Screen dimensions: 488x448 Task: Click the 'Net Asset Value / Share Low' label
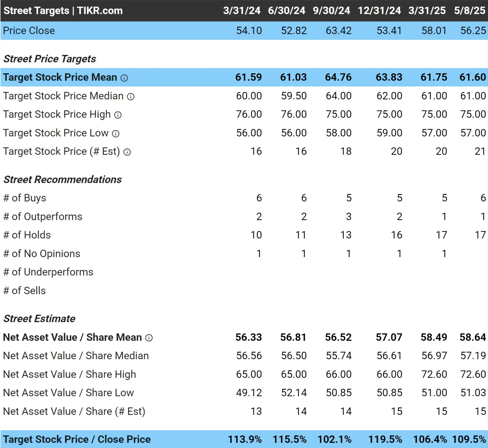[69, 393]
